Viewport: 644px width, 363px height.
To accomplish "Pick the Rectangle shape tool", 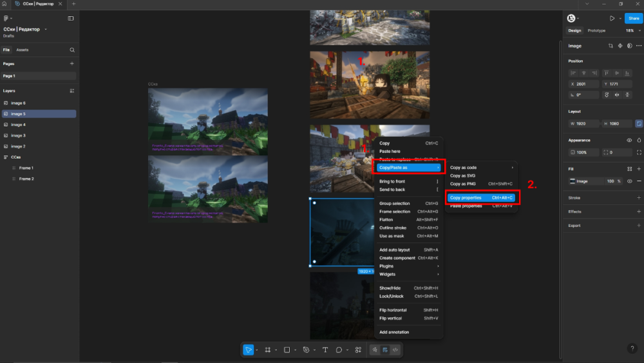I will pos(287,349).
